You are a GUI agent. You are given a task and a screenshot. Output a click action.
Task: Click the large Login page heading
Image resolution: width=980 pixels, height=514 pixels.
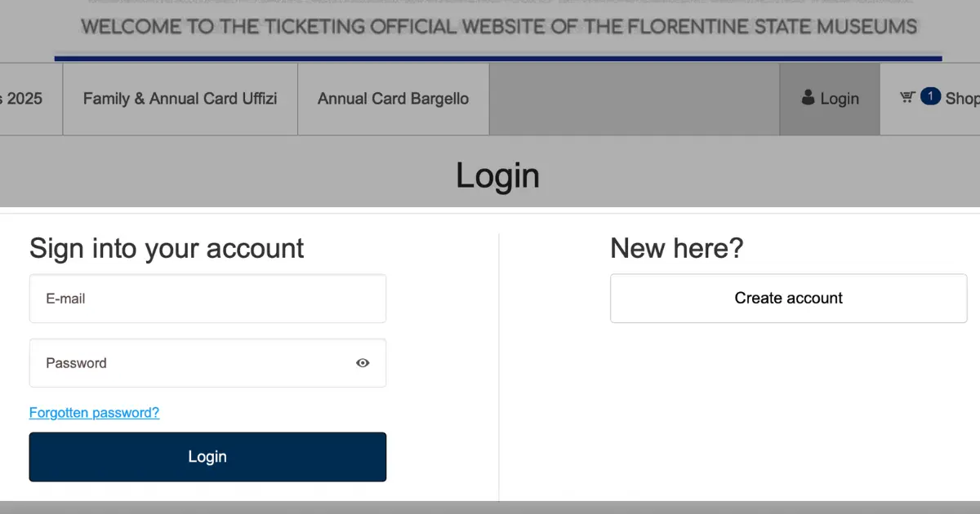(497, 175)
